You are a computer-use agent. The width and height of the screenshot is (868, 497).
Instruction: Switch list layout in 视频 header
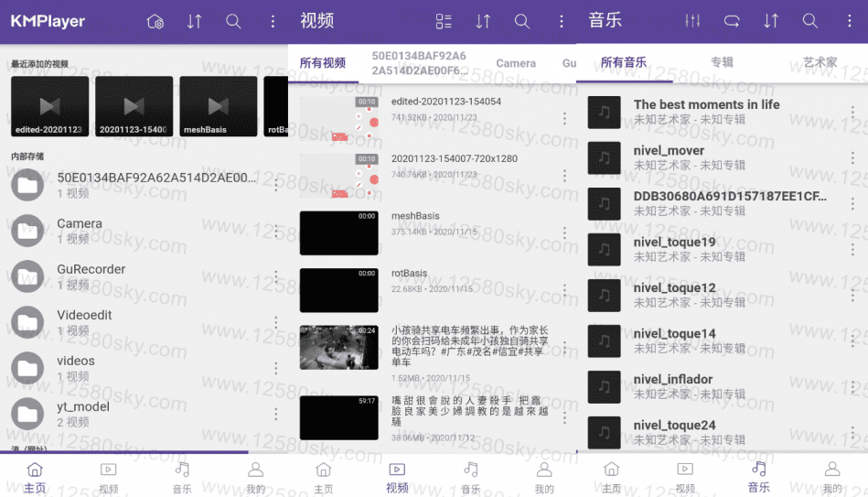pyautogui.click(x=444, y=22)
